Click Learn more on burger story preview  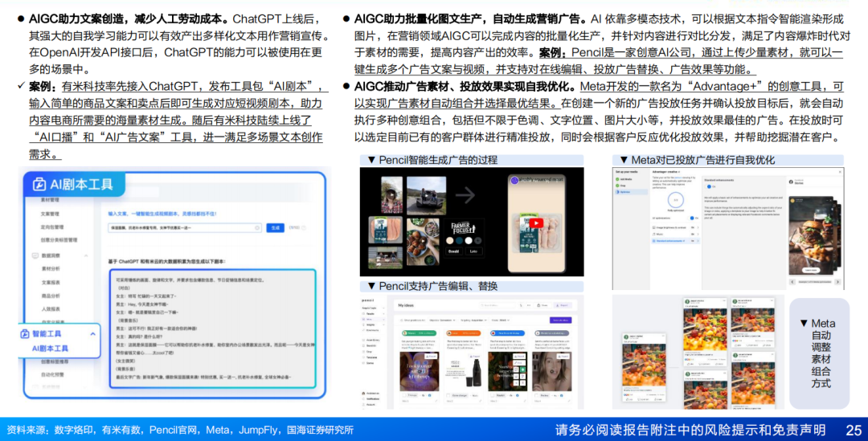(811, 270)
